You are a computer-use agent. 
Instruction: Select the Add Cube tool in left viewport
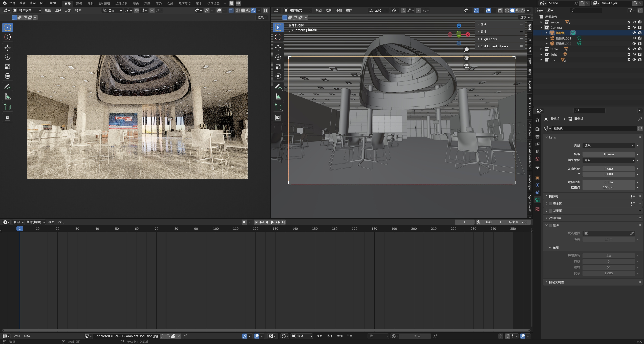(8, 107)
